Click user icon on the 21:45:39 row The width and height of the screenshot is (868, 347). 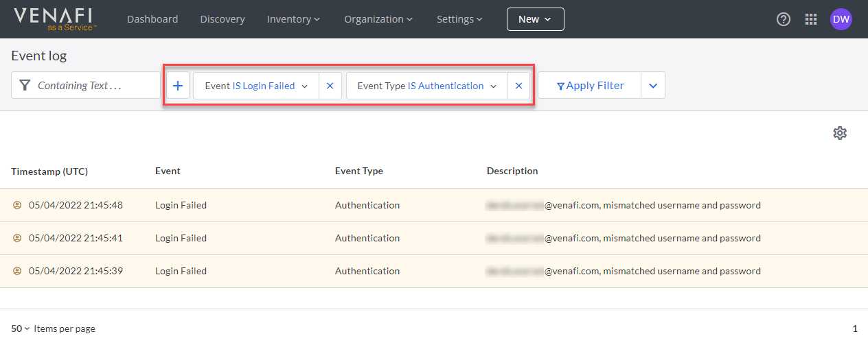(17, 271)
